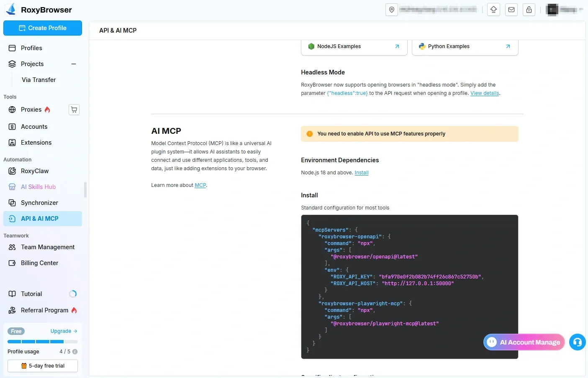Screen dimensions: 588x378
Task: Click the proxy shop cart icon
Action: click(x=74, y=110)
